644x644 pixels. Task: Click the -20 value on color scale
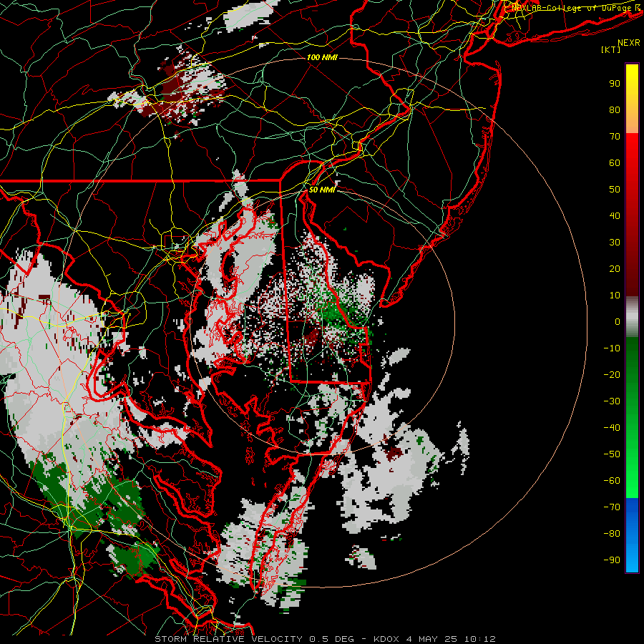(612, 374)
